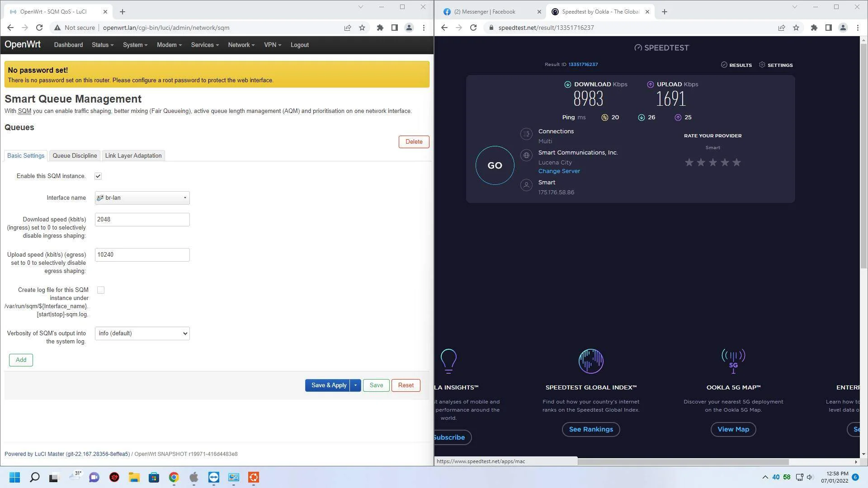The width and height of the screenshot is (868, 488).
Task: Go back in OpenWrt browser window
Action: [x=10, y=28]
